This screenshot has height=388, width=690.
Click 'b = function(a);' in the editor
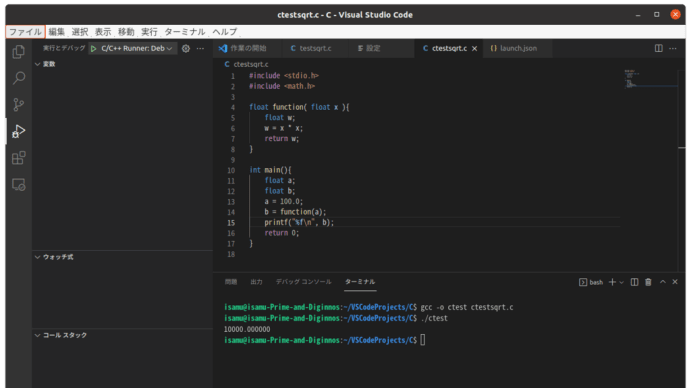[295, 212]
